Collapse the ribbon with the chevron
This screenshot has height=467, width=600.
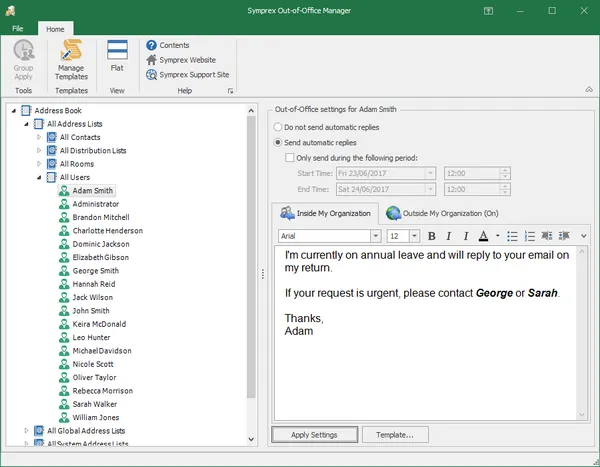pyautogui.click(x=589, y=90)
